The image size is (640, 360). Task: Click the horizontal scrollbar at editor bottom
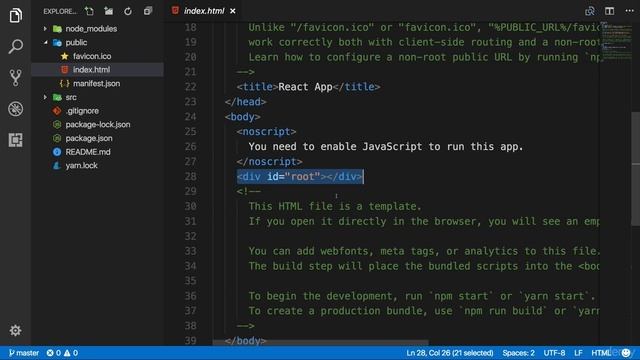[320, 343]
